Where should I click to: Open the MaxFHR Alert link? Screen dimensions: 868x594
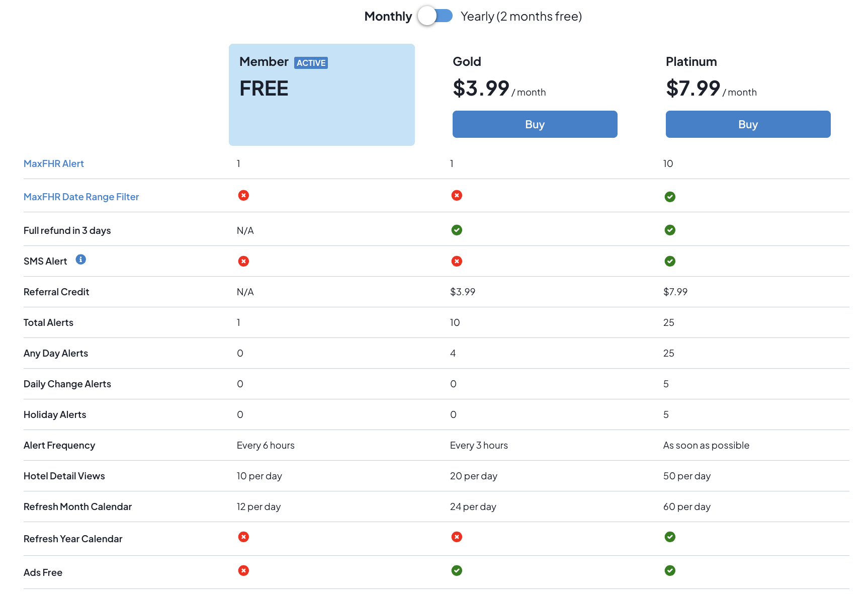point(54,163)
